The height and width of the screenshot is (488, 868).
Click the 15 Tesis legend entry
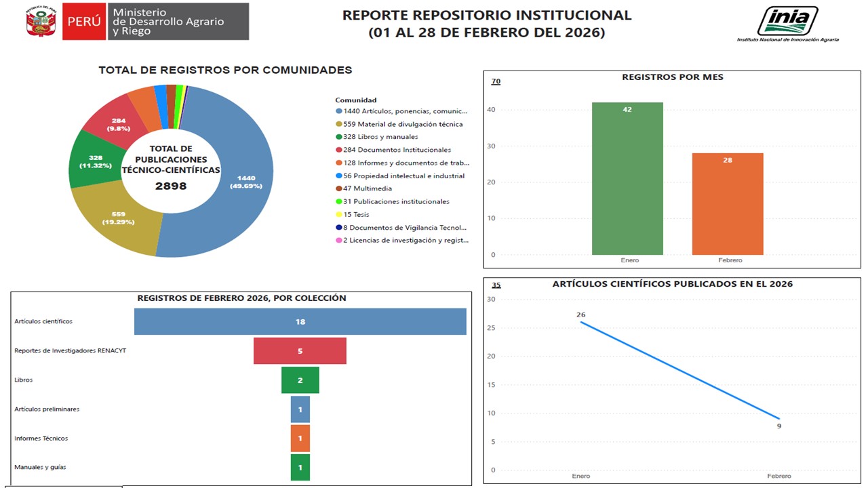click(352, 214)
